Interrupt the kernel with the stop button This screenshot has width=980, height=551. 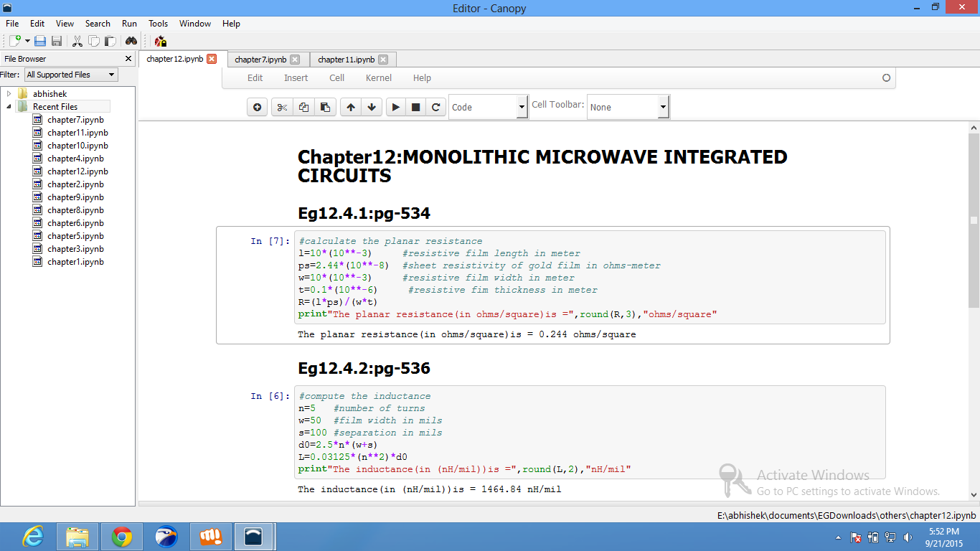tap(415, 108)
